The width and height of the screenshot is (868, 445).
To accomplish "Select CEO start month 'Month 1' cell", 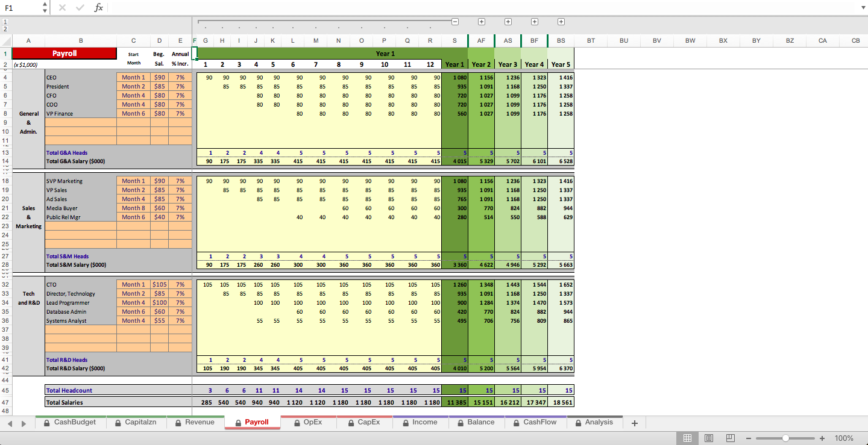I will (x=133, y=77).
